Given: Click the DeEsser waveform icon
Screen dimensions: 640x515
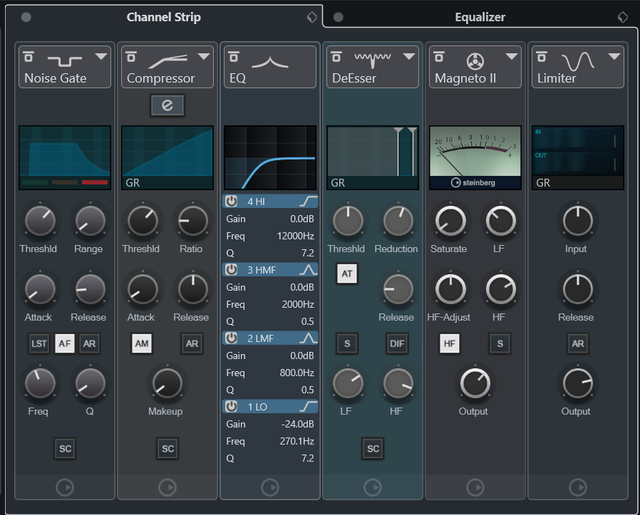Looking at the screenshot, I should tap(372, 60).
